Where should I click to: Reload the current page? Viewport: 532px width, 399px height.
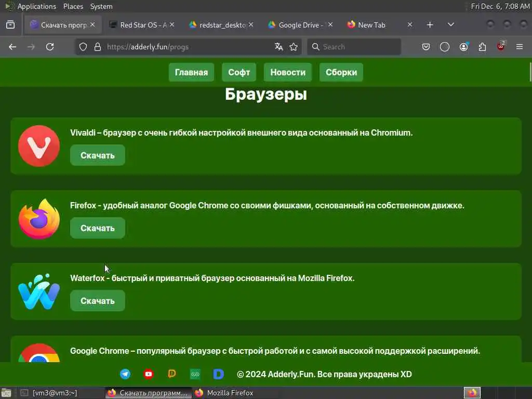(50, 47)
